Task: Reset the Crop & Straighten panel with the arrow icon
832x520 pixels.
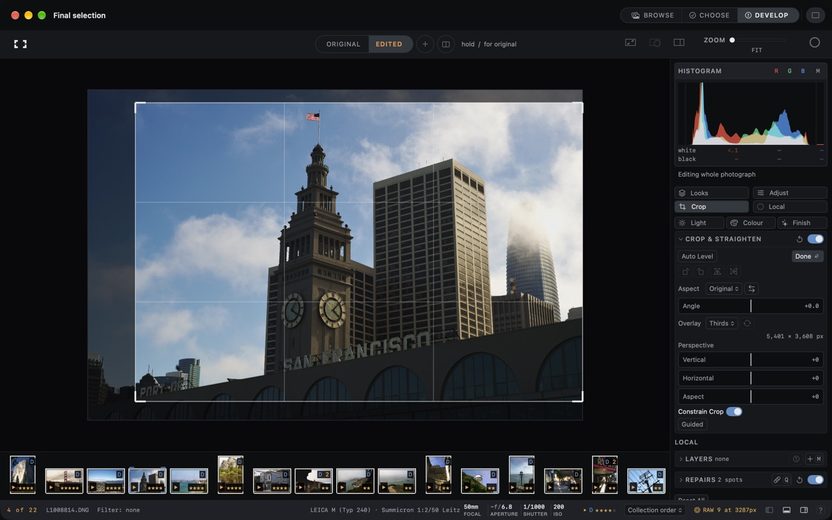Action: click(799, 239)
